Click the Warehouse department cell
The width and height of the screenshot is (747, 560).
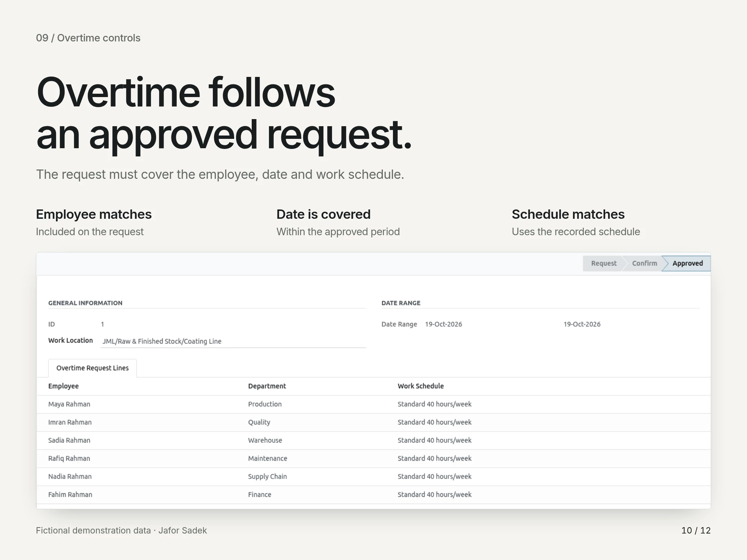pyautogui.click(x=265, y=440)
